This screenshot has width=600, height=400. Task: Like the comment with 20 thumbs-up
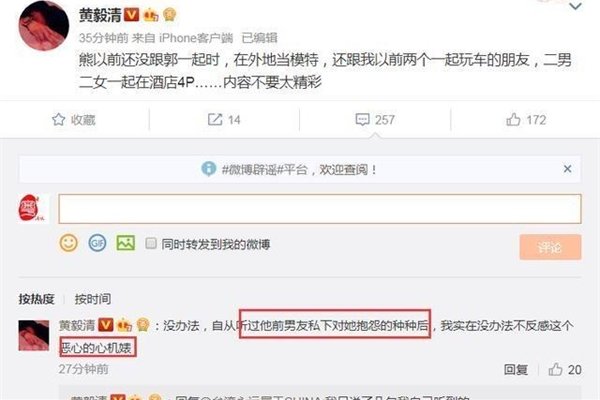pos(555,369)
